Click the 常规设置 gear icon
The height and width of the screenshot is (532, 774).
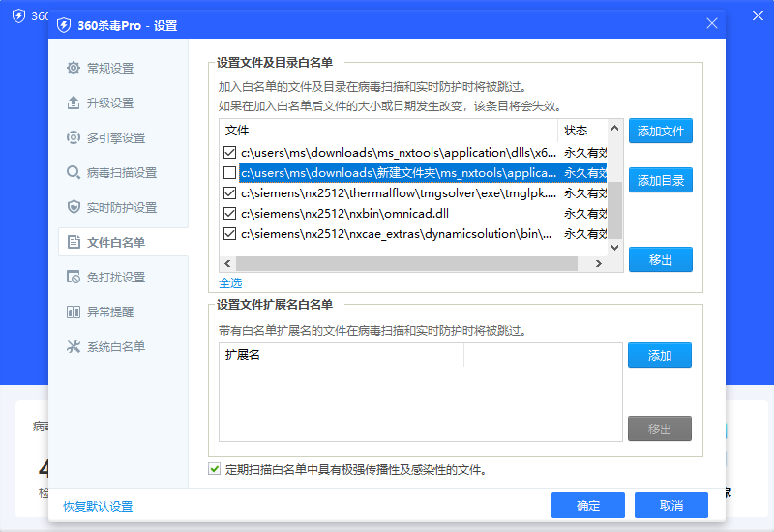click(74, 68)
